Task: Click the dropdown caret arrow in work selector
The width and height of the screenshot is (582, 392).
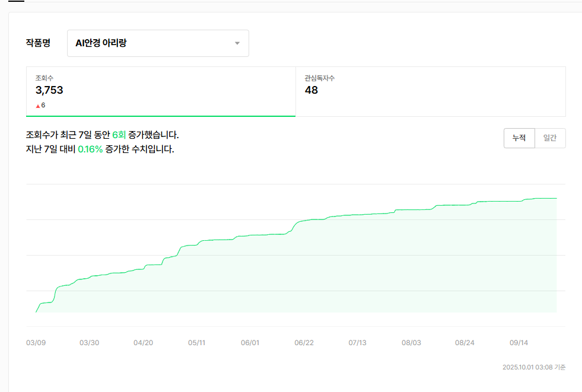Action: point(237,43)
